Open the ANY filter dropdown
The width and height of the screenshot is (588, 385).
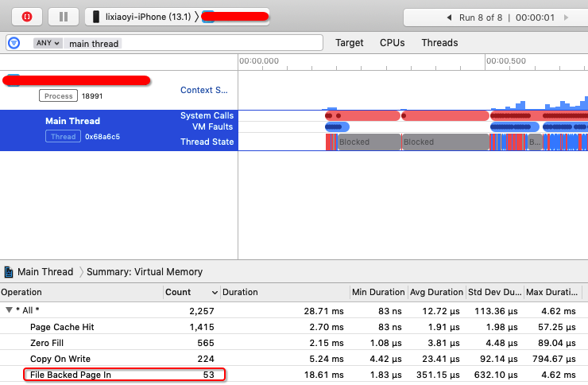pos(47,43)
